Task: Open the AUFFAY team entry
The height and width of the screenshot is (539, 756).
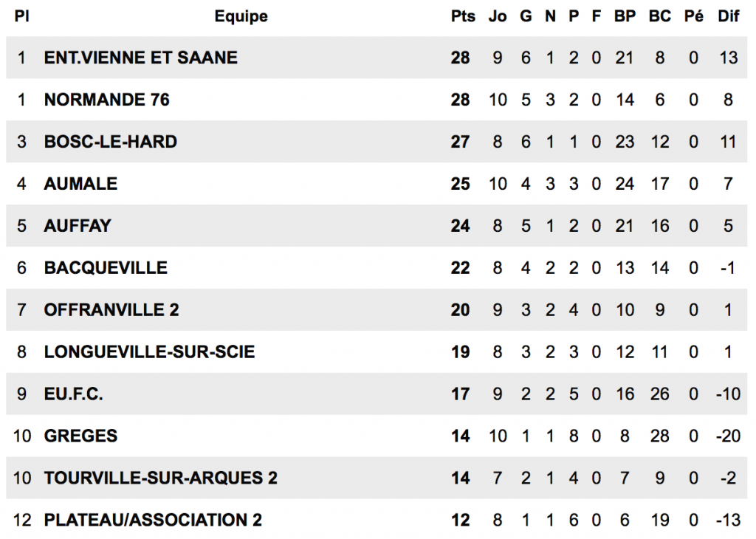Action: (78, 226)
